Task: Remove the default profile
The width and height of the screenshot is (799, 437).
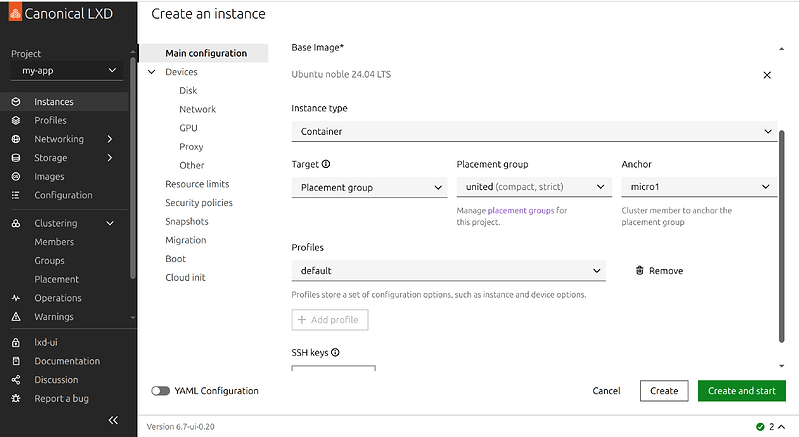Action: pyautogui.click(x=659, y=271)
